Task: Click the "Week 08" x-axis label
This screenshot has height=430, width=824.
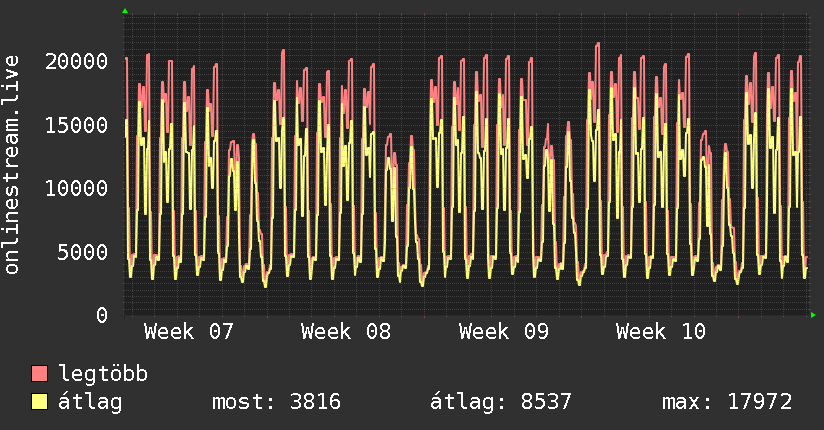Action: [x=345, y=331]
